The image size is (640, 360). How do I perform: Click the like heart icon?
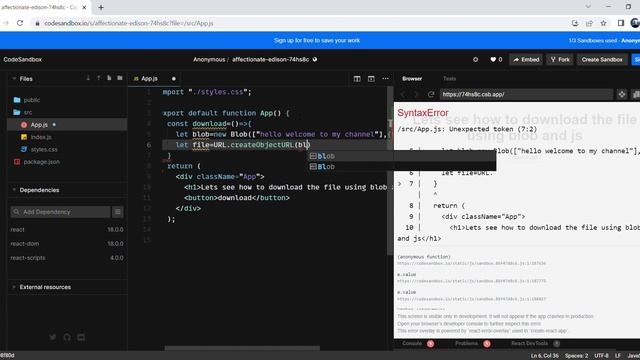(493, 60)
